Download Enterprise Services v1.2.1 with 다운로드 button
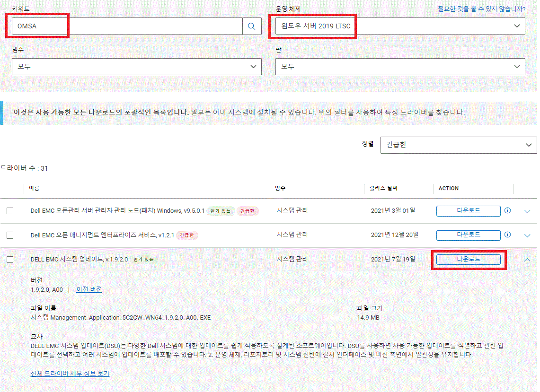This screenshot has height=392, width=540. point(469,235)
